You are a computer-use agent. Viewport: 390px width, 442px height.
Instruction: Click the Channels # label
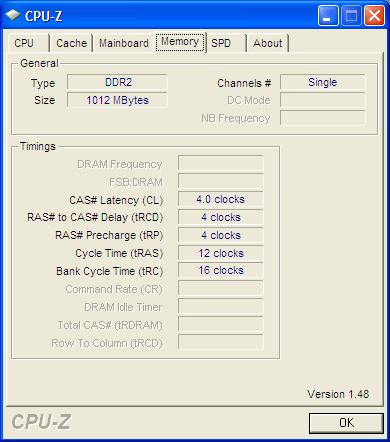(x=244, y=83)
